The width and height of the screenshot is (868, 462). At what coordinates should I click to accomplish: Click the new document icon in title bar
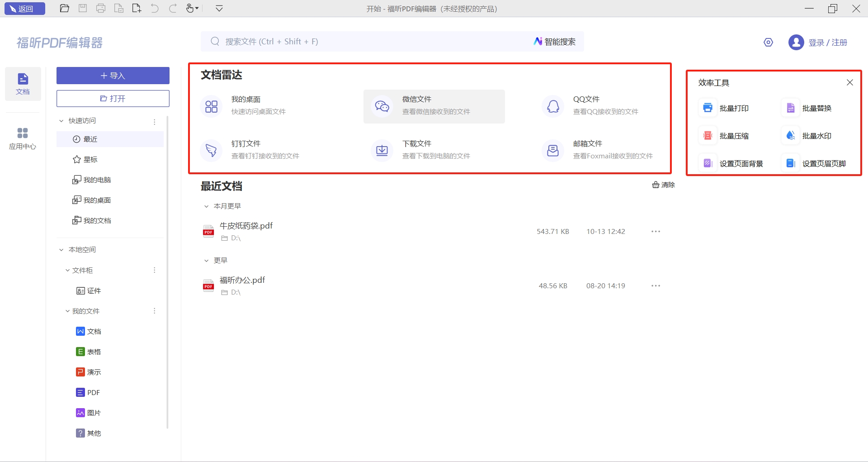coord(137,9)
